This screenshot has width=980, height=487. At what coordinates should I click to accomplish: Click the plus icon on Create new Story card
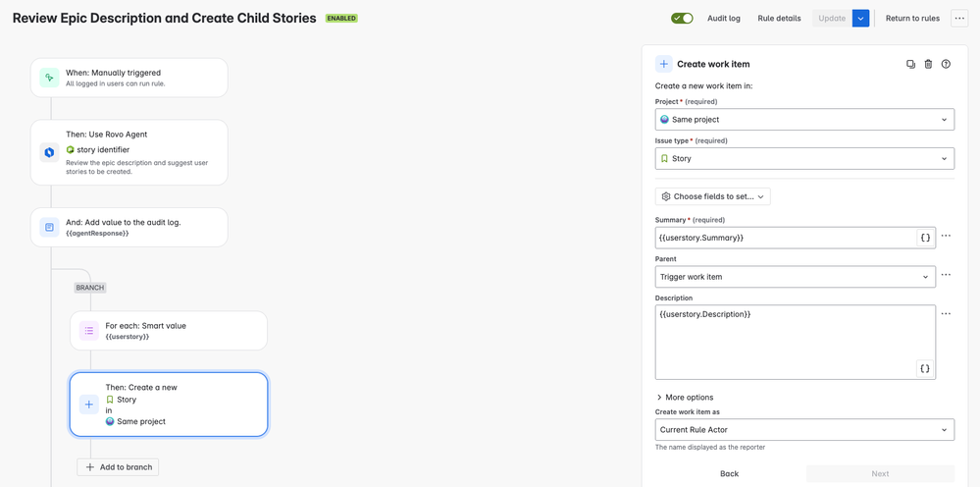[x=88, y=405]
